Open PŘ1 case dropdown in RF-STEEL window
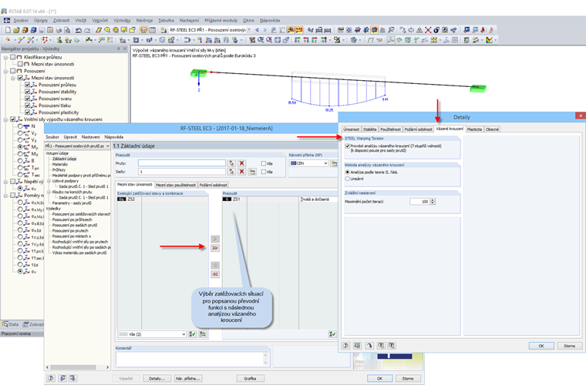 click(108, 146)
